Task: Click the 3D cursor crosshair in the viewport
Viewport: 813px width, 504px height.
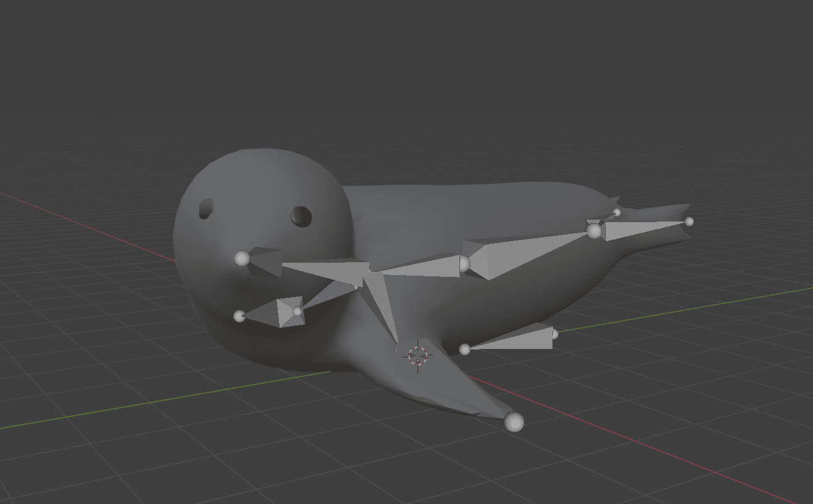Action: [418, 355]
